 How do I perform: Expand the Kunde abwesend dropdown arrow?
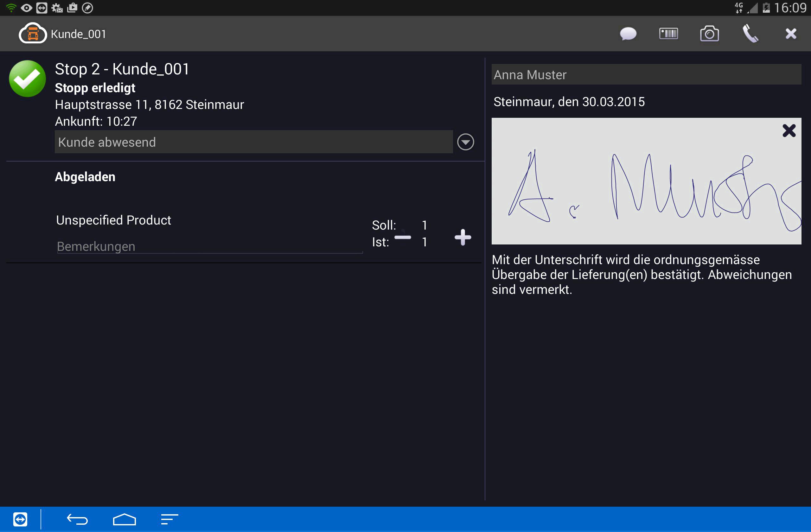(465, 142)
